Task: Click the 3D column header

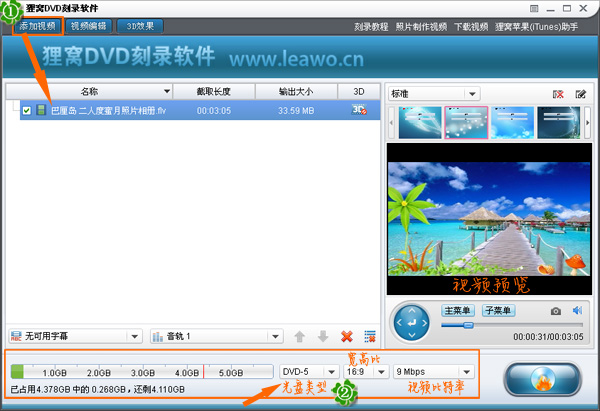Action: 359,91
